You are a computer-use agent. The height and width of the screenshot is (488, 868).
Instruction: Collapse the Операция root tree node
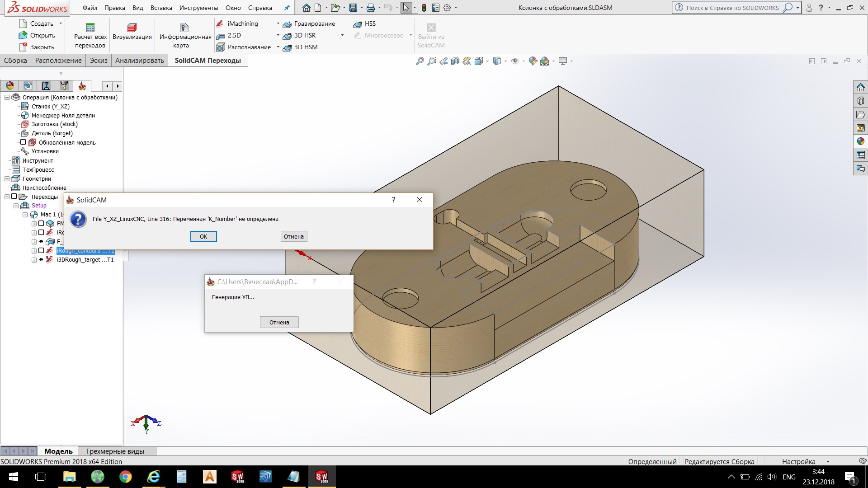click(7, 97)
